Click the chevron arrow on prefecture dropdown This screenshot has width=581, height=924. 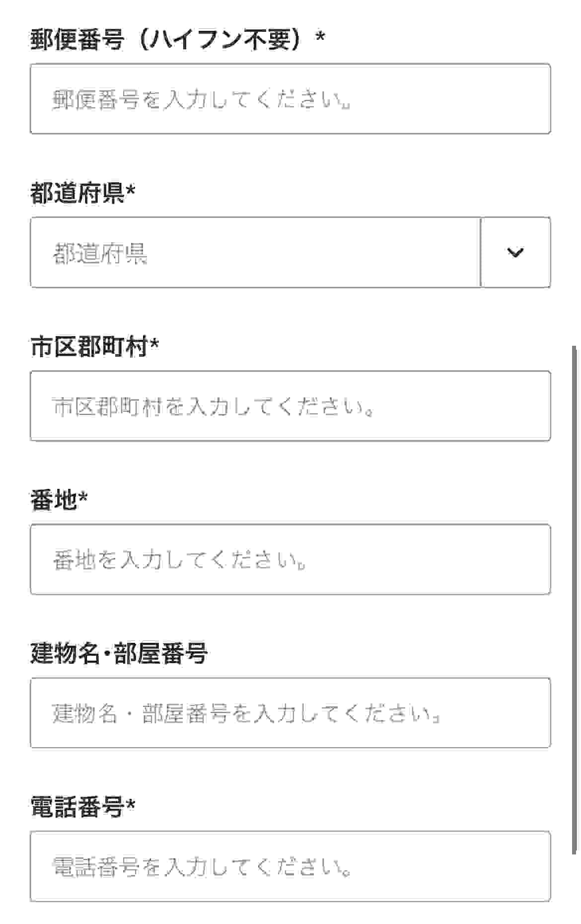click(515, 252)
